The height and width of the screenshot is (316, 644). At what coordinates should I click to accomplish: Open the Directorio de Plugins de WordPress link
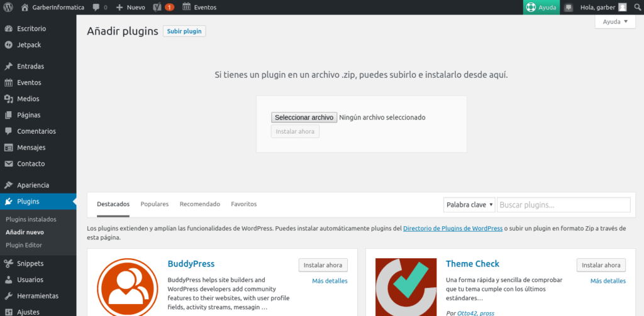(x=453, y=229)
